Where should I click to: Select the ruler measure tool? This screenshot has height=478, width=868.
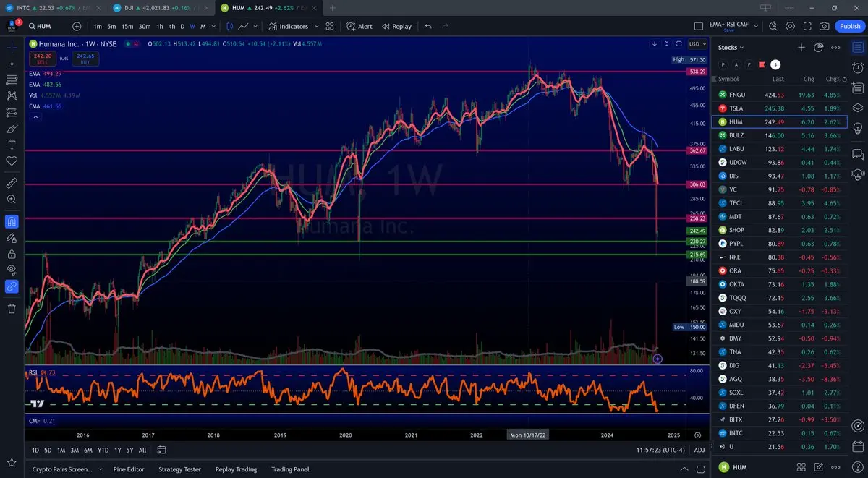tap(12, 182)
